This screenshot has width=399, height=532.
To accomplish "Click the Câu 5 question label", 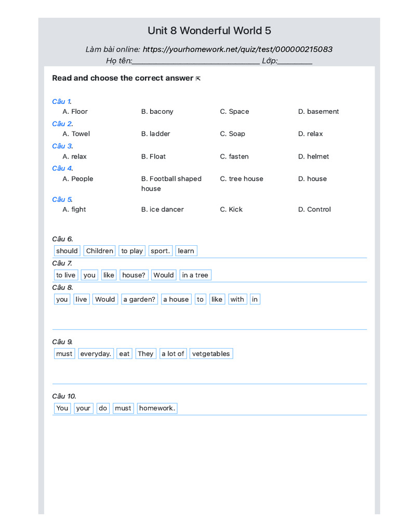I will pos(62,199).
